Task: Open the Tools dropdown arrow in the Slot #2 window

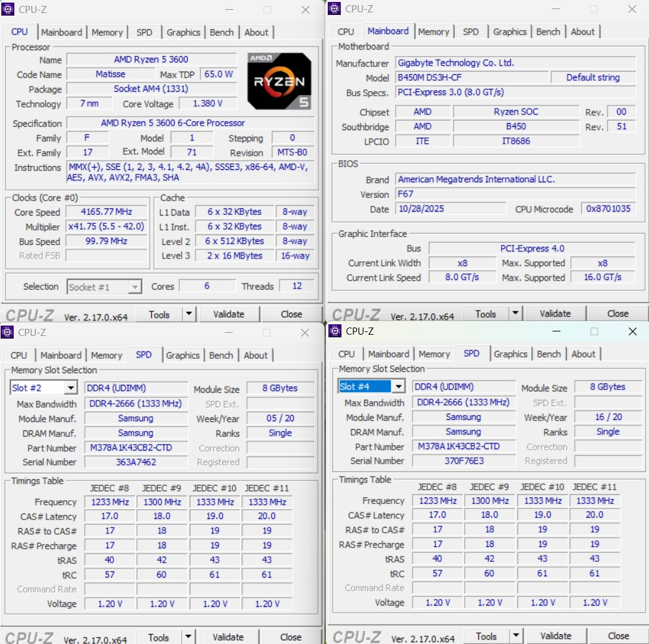Action: coord(188,637)
